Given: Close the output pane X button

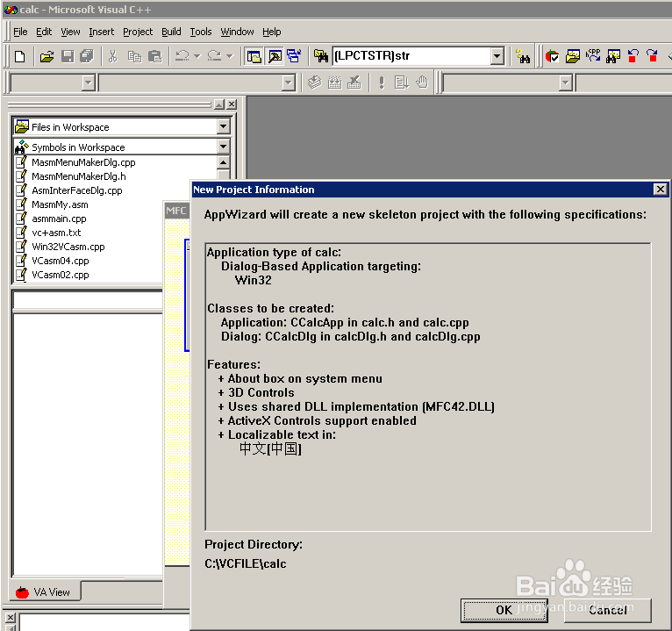Looking at the screenshot, I should click(x=11, y=617).
